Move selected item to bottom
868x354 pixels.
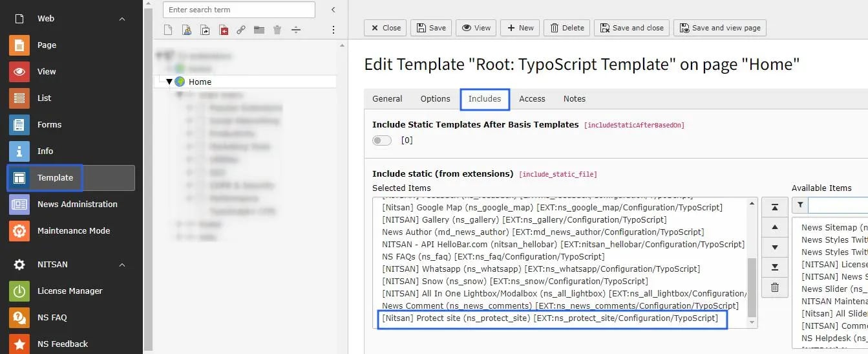point(775,267)
